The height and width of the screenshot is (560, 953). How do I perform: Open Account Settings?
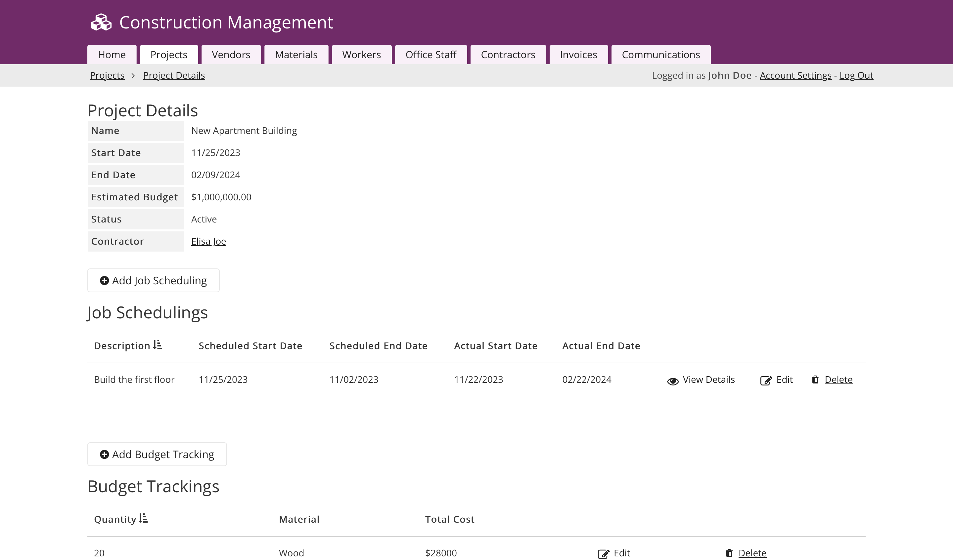pyautogui.click(x=795, y=75)
